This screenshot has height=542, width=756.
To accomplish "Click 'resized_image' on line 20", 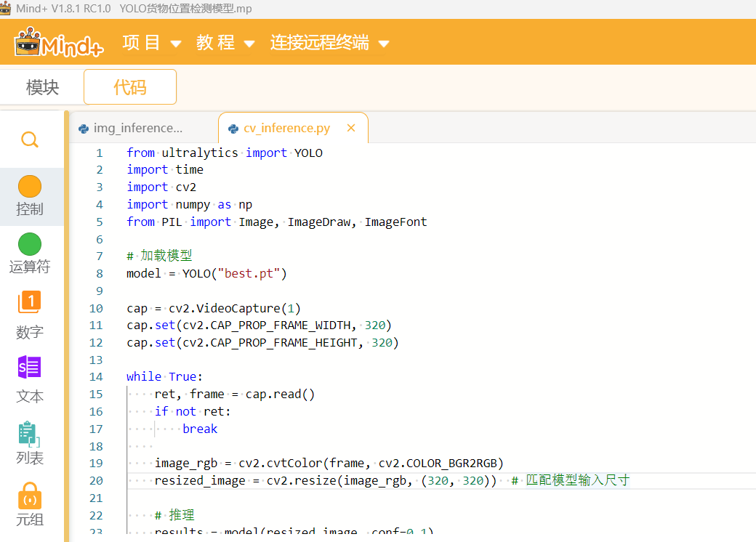I will point(200,481).
